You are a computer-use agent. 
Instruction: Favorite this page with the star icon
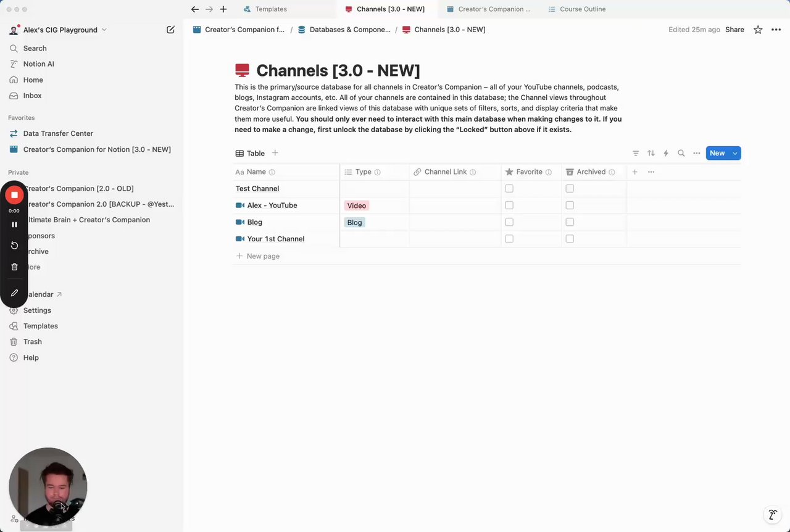758,30
